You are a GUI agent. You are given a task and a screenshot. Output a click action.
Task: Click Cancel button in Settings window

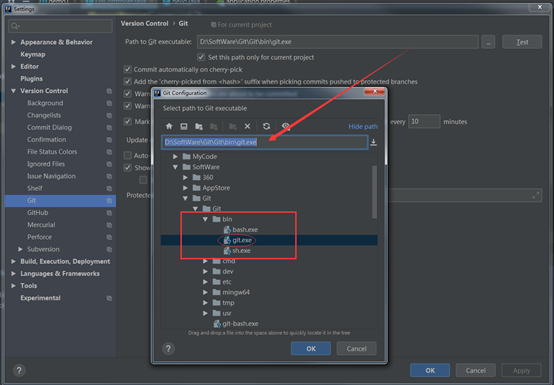click(476, 371)
